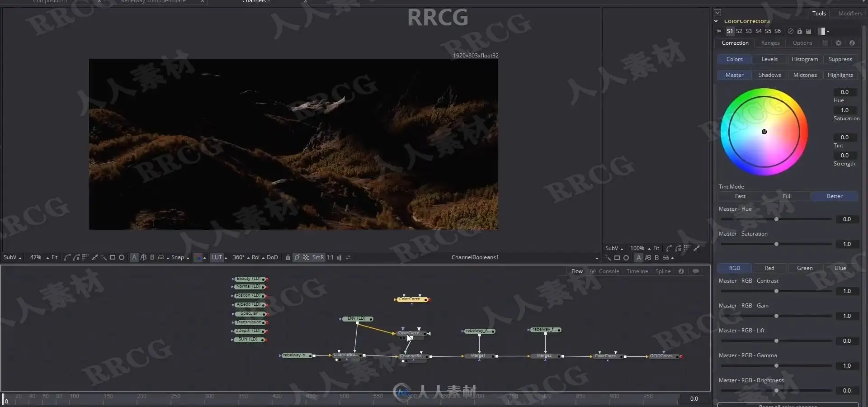868x407 pixels.
Task: Select the Histogram menu button
Action: (805, 59)
